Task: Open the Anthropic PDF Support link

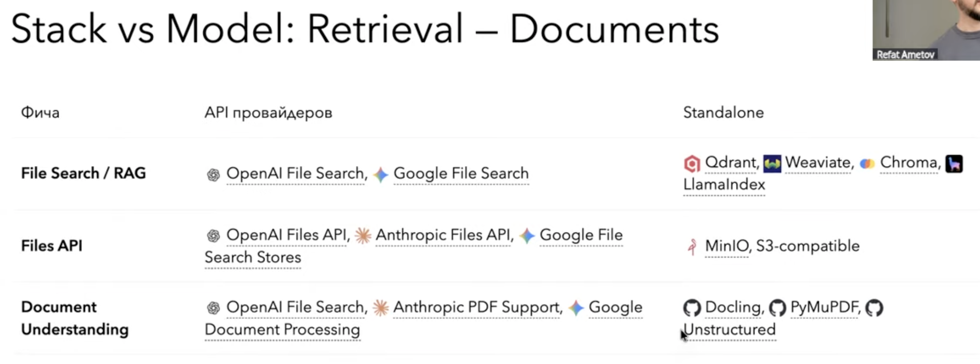Action: coord(477,307)
